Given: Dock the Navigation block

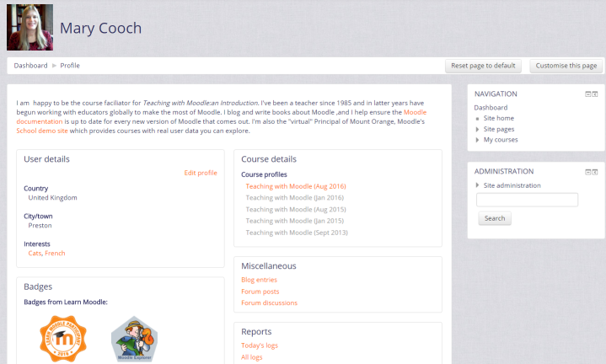Looking at the screenshot, I should [595, 94].
